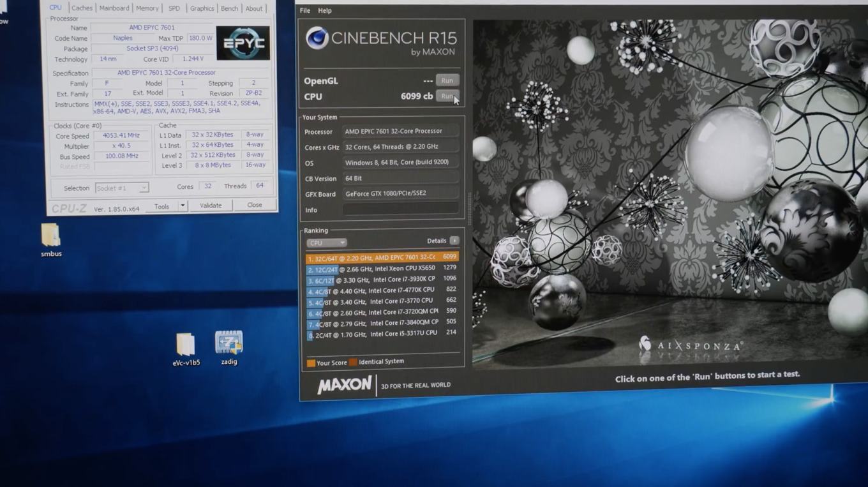Click the Cinebench R15 logo icon
This screenshot has width=868, height=487.
coord(317,38)
